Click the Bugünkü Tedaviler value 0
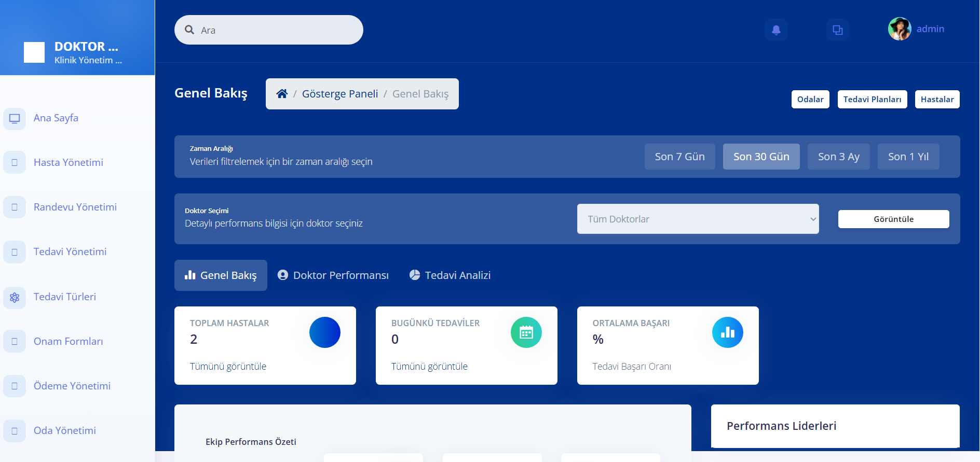The width and height of the screenshot is (980, 462). pos(395,339)
